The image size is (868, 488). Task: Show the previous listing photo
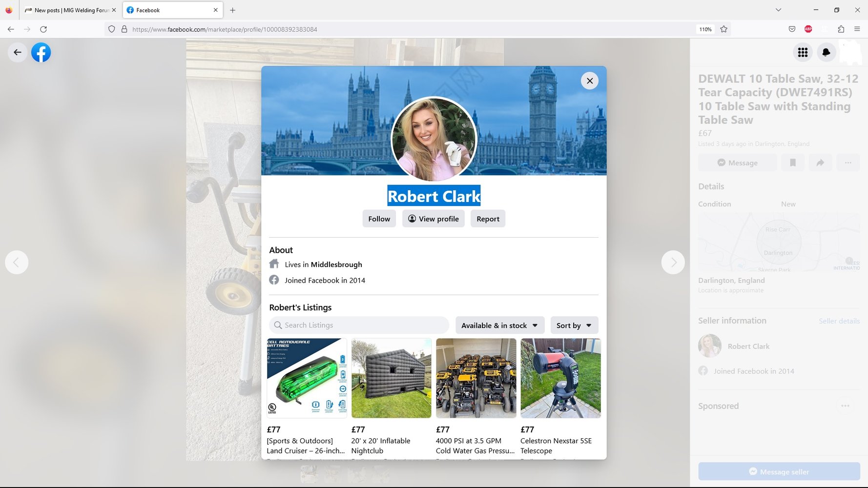(17, 262)
